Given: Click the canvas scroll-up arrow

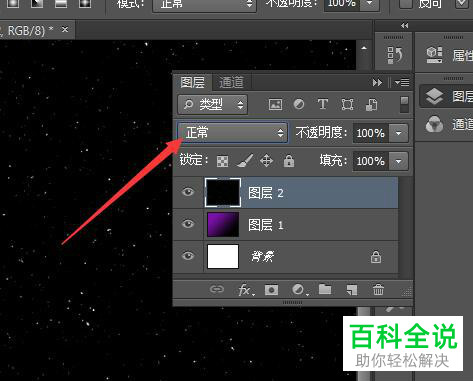Looking at the screenshot, I should click(x=364, y=49).
